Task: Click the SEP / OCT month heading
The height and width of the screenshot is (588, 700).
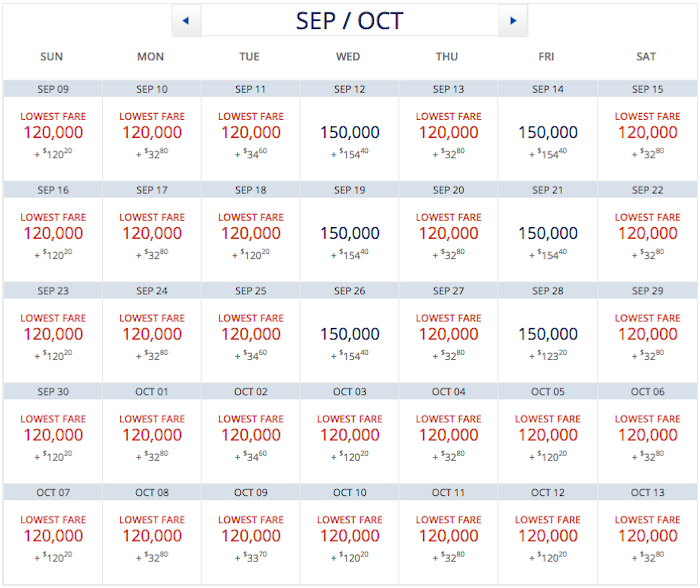Action: 349,21
